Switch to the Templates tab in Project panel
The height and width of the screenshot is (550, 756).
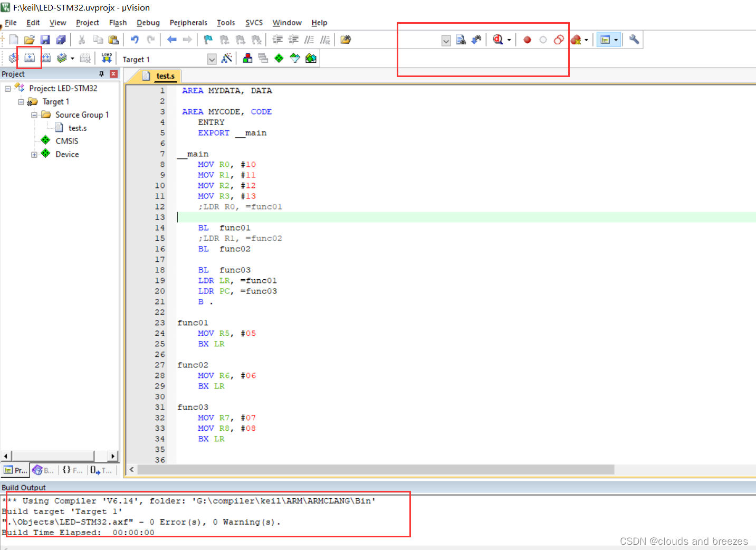pos(101,470)
